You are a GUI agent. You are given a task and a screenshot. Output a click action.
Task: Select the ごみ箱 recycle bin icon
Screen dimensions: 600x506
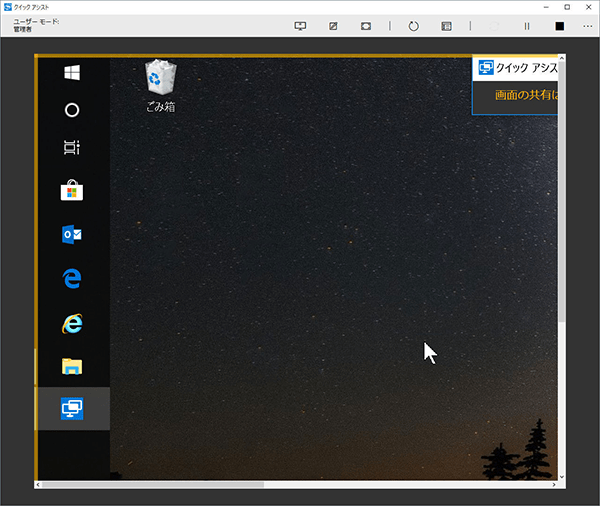click(161, 86)
